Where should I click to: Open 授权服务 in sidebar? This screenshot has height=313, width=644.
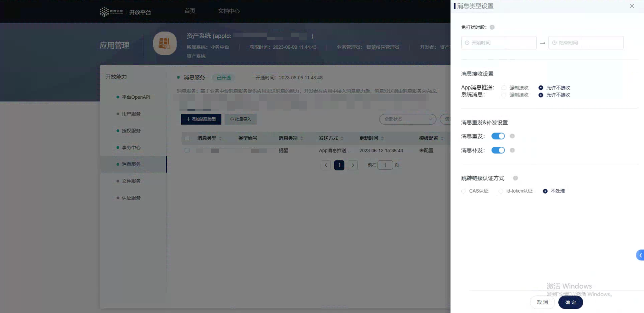point(131,131)
